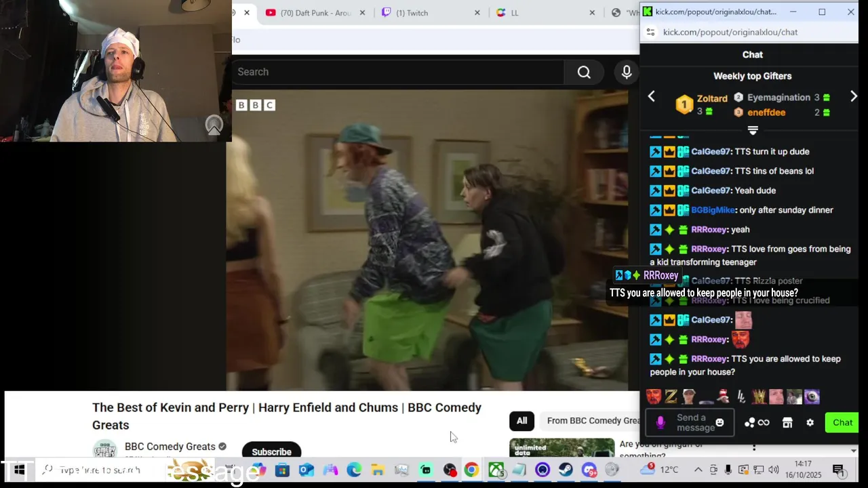Image resolution: width=868 pixels, height=488 pixels.
Task: Open File Explorer from taskbar
Action: point(378,470)
